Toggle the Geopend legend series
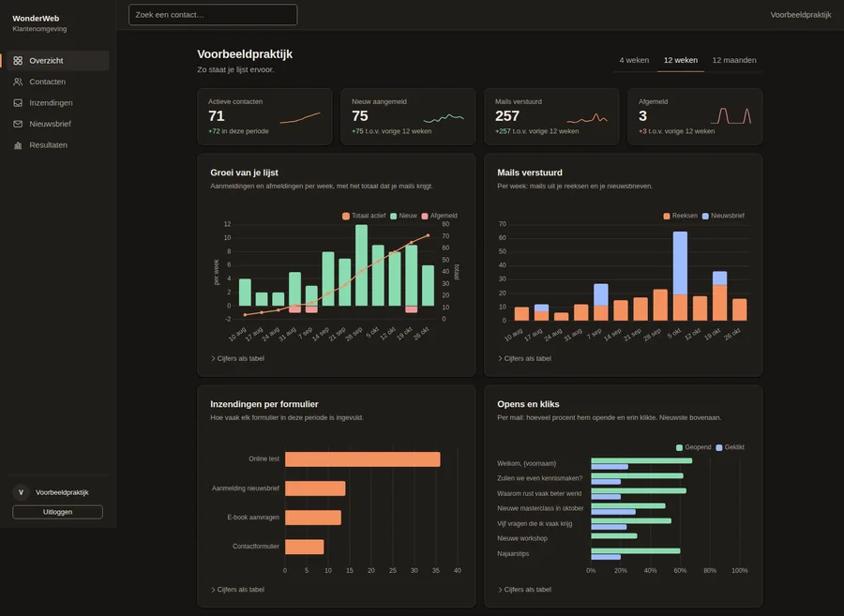The image size is (844, 616). 693,447
